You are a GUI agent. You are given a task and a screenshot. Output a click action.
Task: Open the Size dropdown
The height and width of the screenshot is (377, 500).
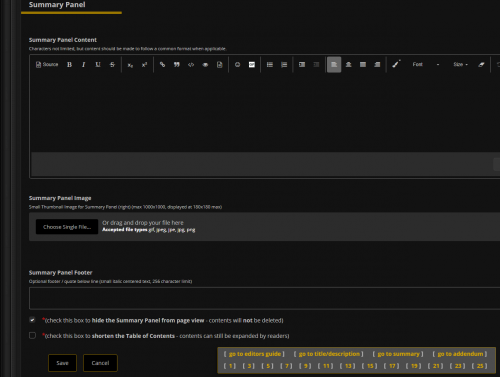click(461, 64)
